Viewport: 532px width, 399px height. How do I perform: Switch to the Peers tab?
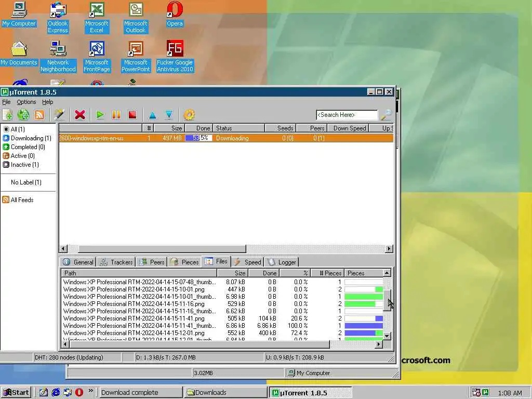pyautogui.click(x=152, y=262)
